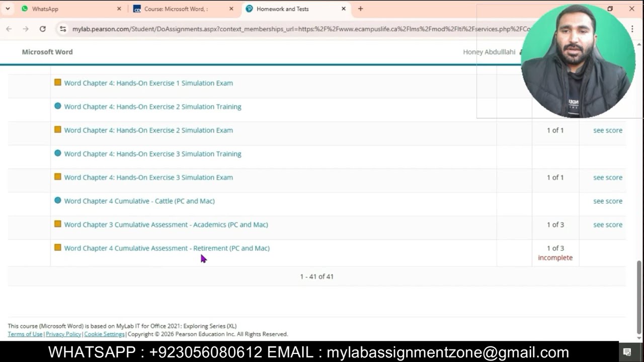Click the back navigation arrow

9,29
